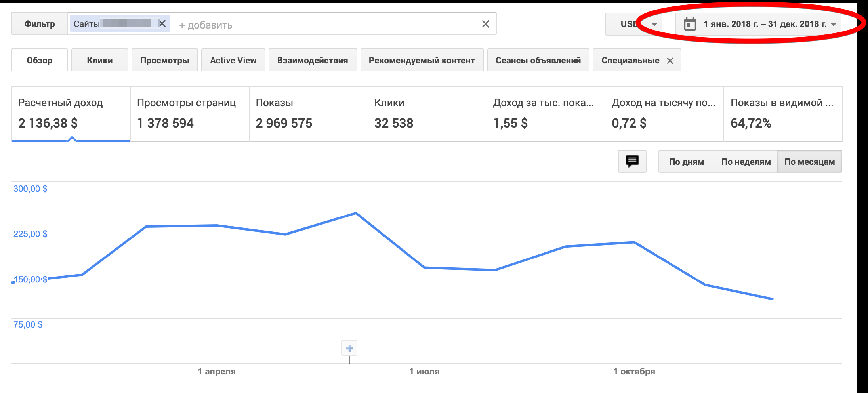Select the Просмотры страниц metric card
This screenshot has width=868, height=393.
tap(189, 114)
